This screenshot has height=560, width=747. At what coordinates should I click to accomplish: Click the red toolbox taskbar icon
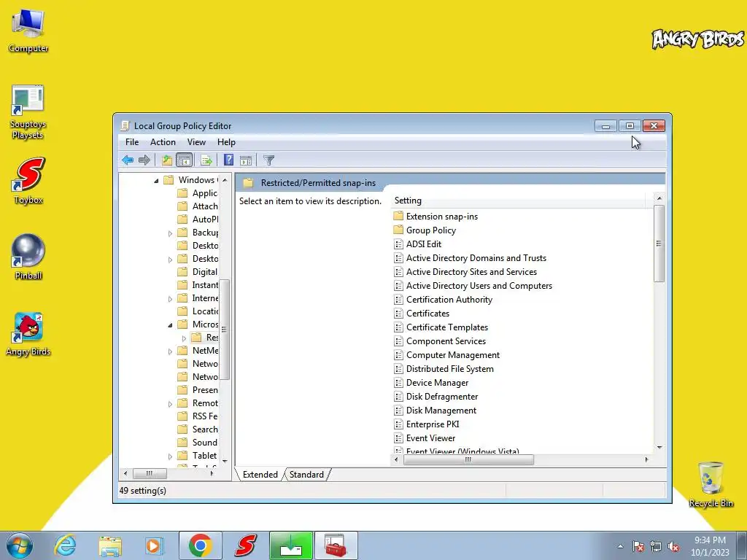(336, 545)
